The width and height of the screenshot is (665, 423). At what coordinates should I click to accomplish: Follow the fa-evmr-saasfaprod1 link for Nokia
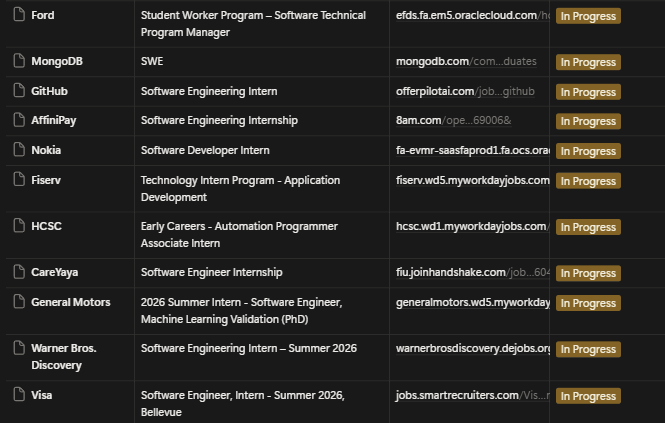pos(472,150)
